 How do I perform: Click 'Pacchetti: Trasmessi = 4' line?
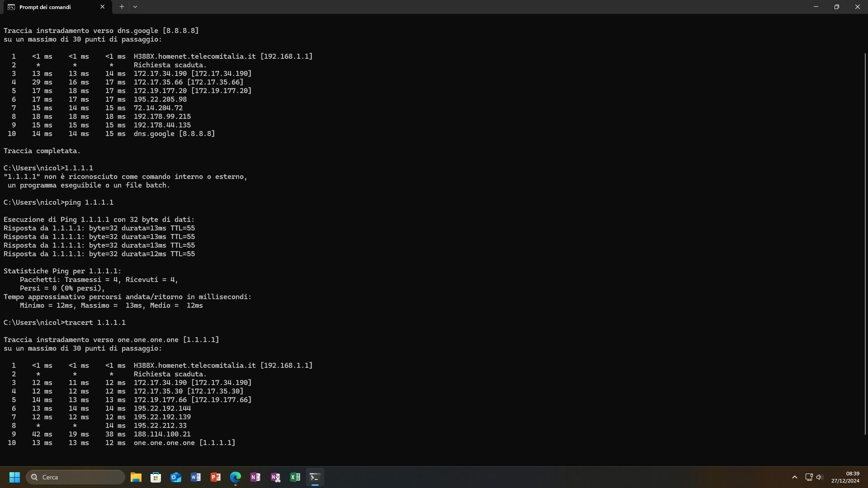coord(99,280)
